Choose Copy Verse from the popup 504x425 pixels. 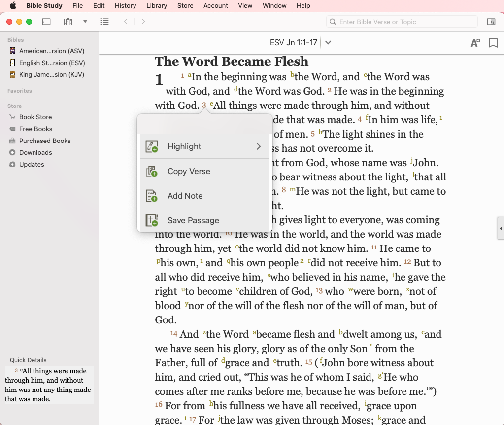point(189,171)
